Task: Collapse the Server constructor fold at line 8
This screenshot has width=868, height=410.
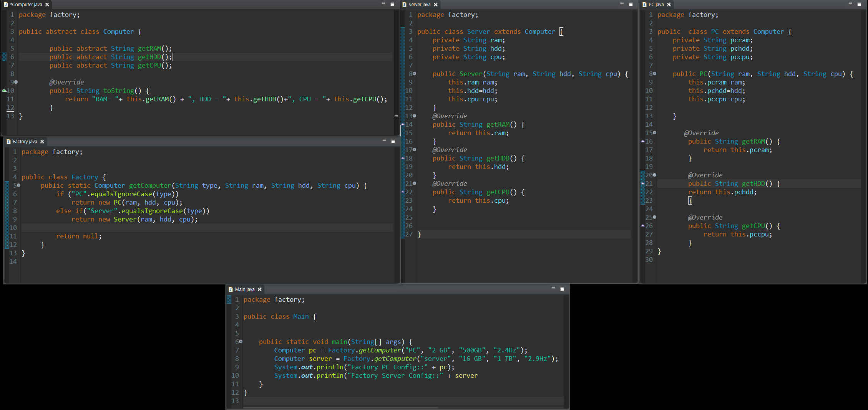Action: [414, 74]
